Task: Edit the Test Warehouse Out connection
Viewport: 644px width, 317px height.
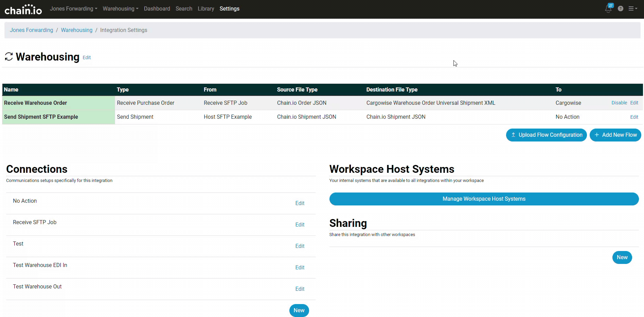Action: point(300,289)
